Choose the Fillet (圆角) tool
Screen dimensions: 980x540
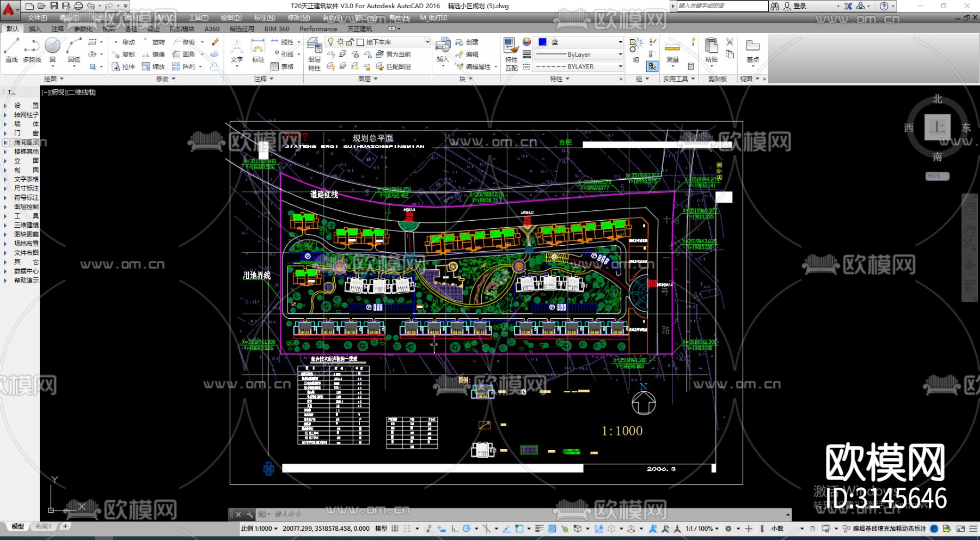(184, 54)
